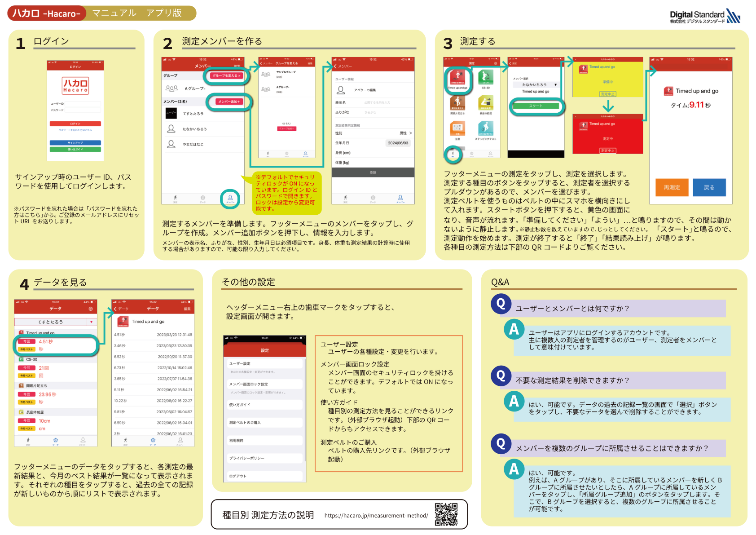The height and width of the screenshot is (535, 756).
Task: Tap ログアウト in the settings list
Action: 265,476
